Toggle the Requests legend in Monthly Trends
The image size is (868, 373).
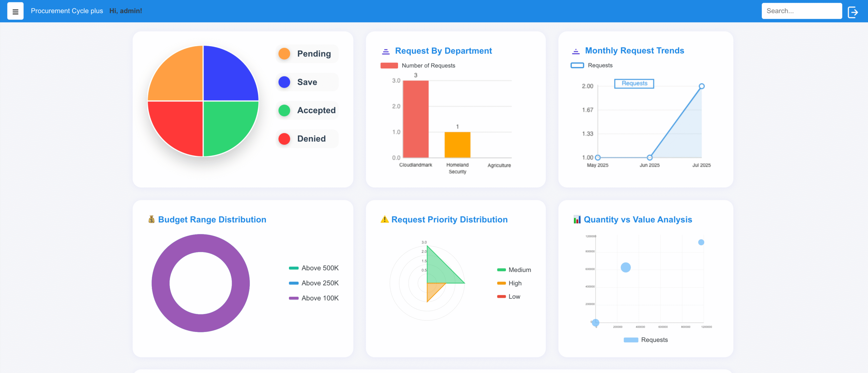591,65
